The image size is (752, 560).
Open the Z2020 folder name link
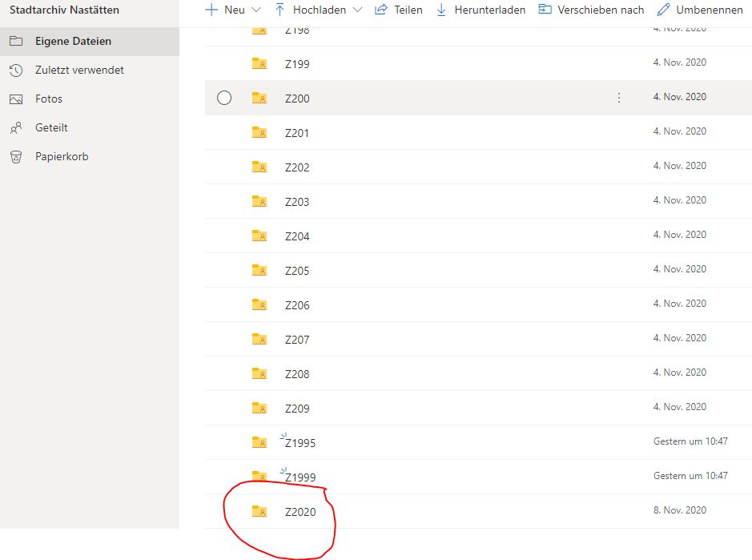(x=300, y=512)
